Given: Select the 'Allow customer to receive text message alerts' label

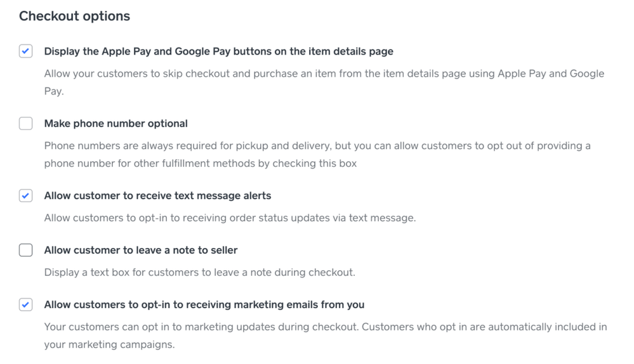Looking at the screenshot, I should [x=157, y=196].
